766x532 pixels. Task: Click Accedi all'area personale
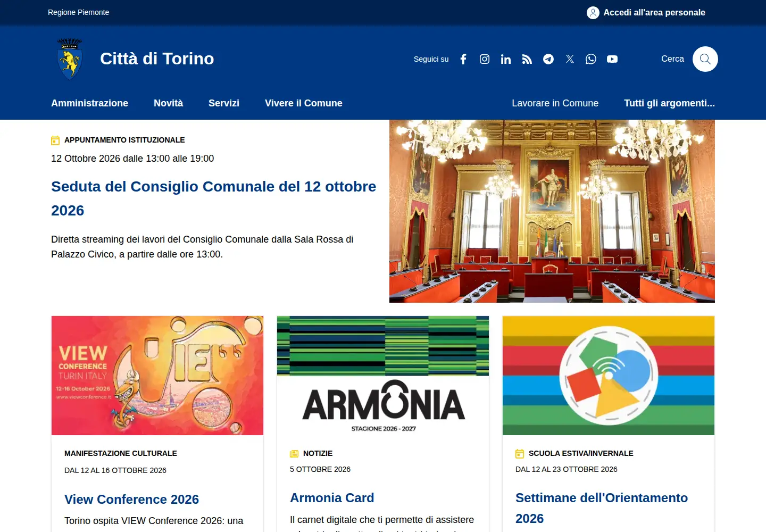click(654, 13)
